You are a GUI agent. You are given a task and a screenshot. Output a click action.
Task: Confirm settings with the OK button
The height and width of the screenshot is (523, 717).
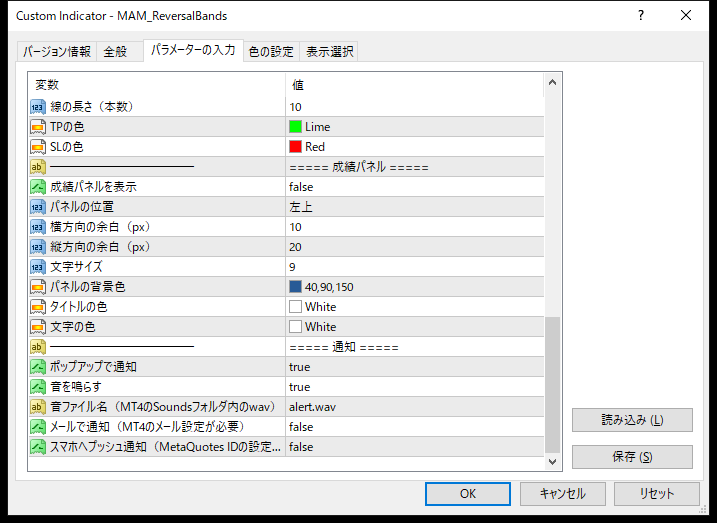(x=468, y=494)
